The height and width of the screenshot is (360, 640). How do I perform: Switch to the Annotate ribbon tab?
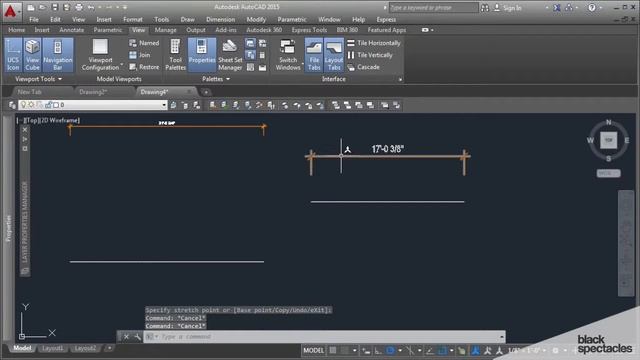[71, 30]
